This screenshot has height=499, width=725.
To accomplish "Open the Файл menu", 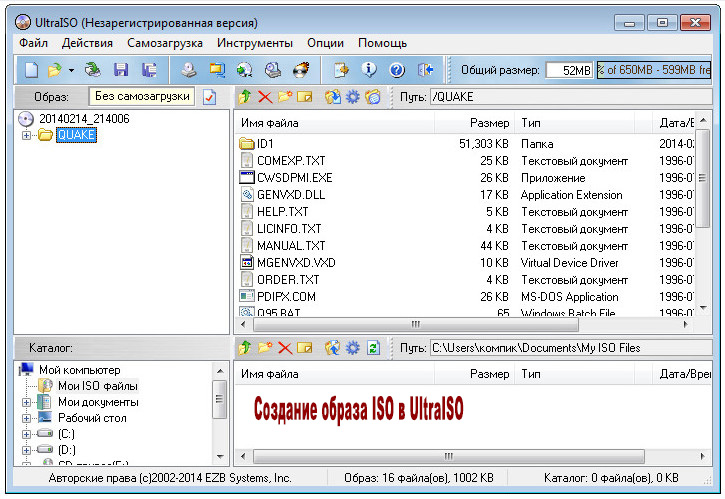I will tap(33, 43).
